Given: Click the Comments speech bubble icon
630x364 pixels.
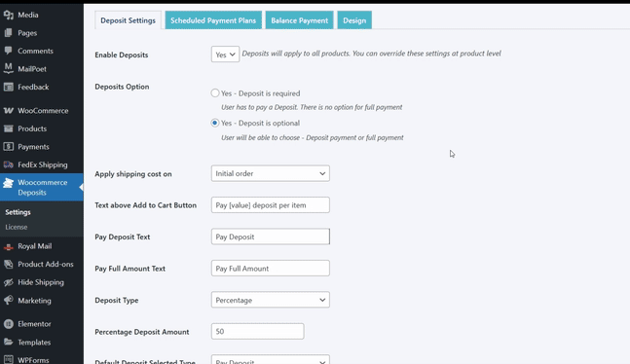Looking at the screenshot, I should click(9, 51).
